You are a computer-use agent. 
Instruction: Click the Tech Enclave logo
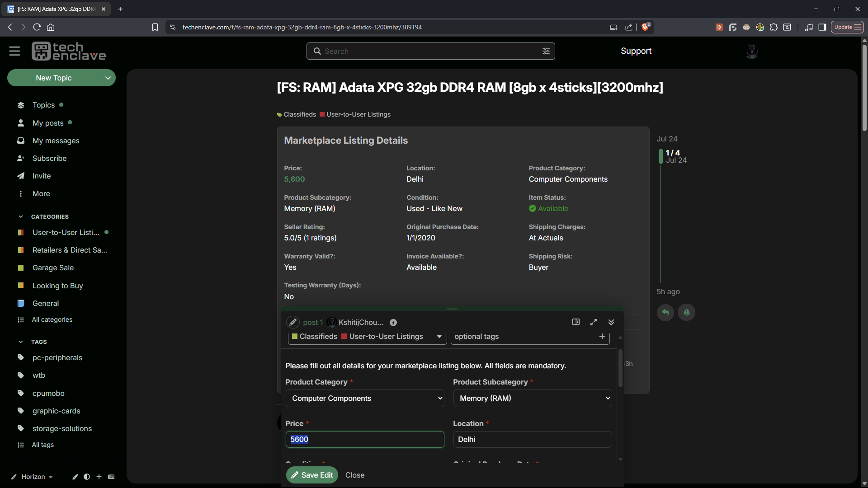(x=69, y=51)
